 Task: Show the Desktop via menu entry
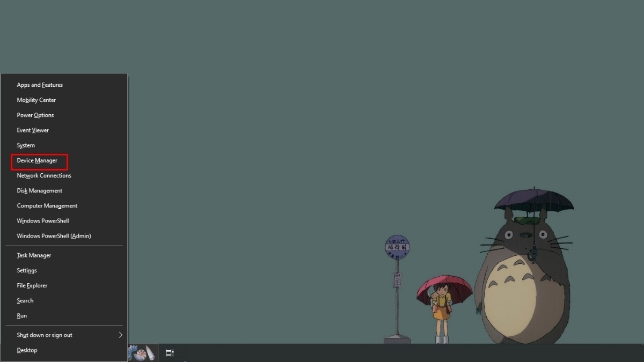point(27,350)
